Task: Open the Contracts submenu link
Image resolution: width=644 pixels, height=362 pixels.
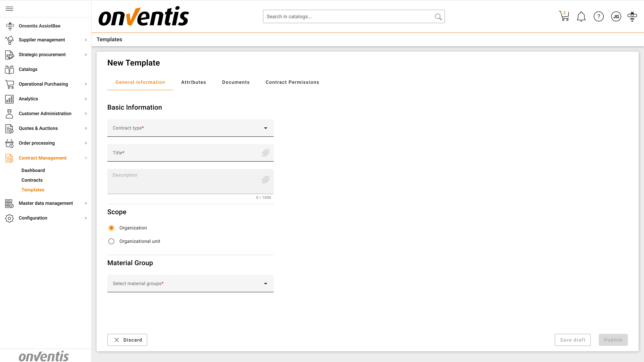Action: coord(32,180)
